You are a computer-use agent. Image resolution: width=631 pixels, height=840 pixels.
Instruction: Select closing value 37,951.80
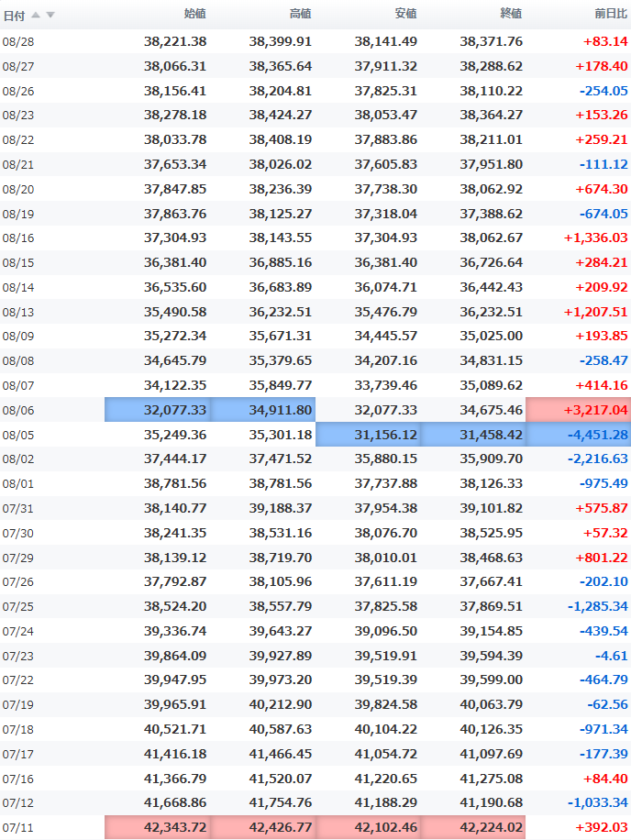point(492,164)
